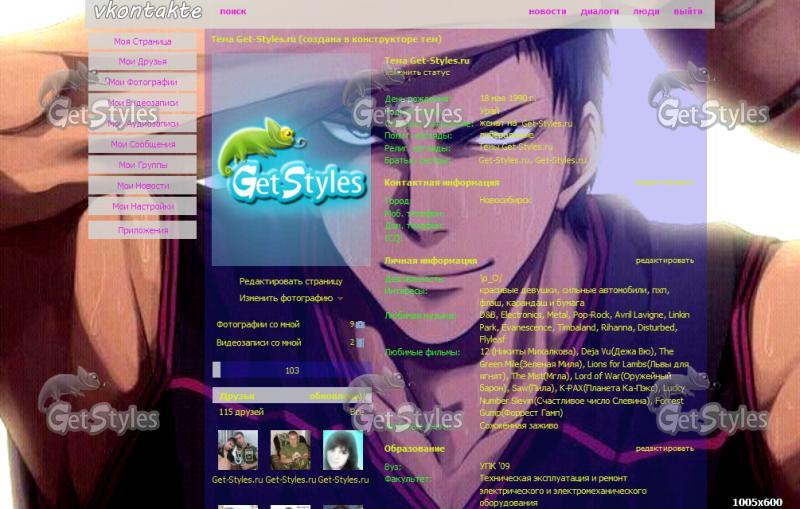Open обновления link in Друзья header

coord(336,396)
